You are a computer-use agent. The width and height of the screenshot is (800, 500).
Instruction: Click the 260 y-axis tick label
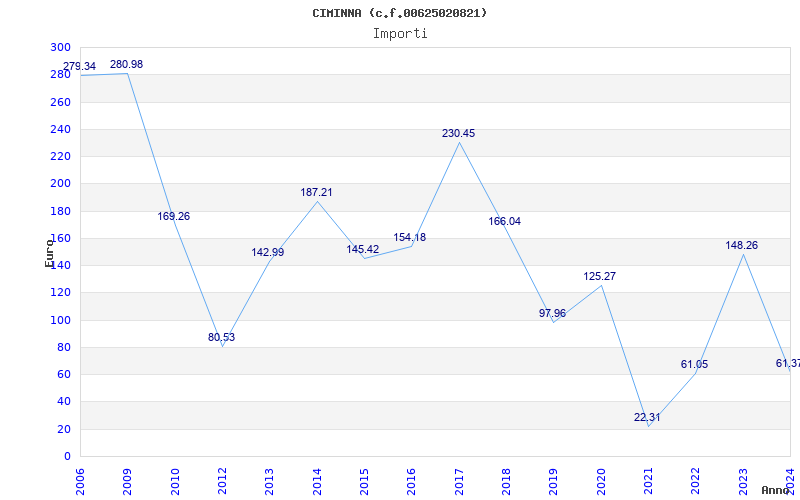point(61,102)
